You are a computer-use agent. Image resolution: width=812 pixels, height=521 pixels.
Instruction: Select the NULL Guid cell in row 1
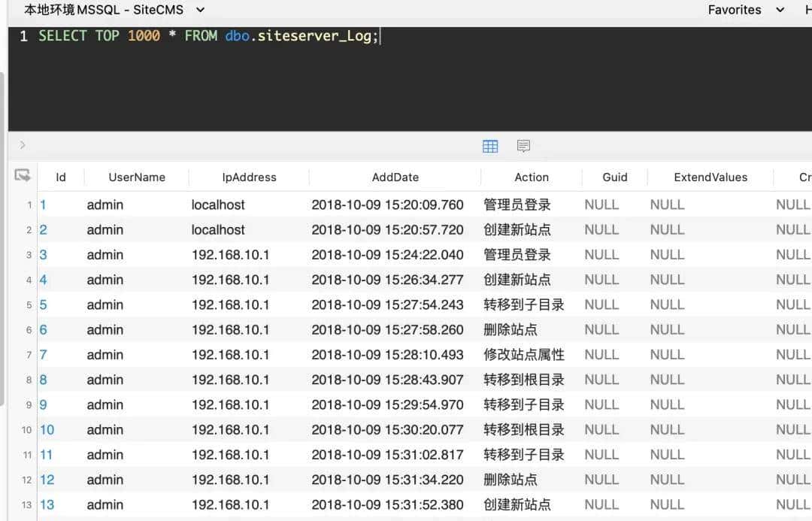601,204
